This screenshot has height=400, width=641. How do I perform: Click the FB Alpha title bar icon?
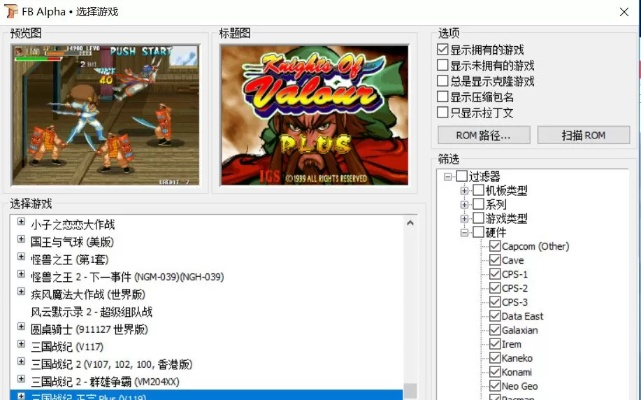[x=11, y=11]
